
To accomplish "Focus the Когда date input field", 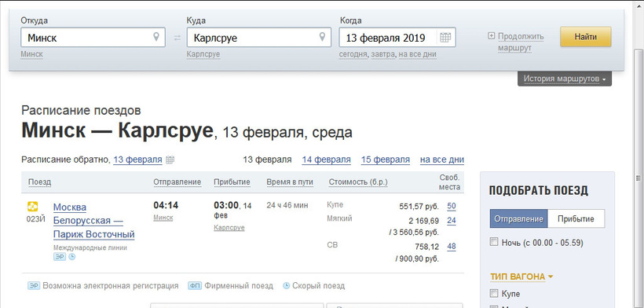I will click(397, 38).
